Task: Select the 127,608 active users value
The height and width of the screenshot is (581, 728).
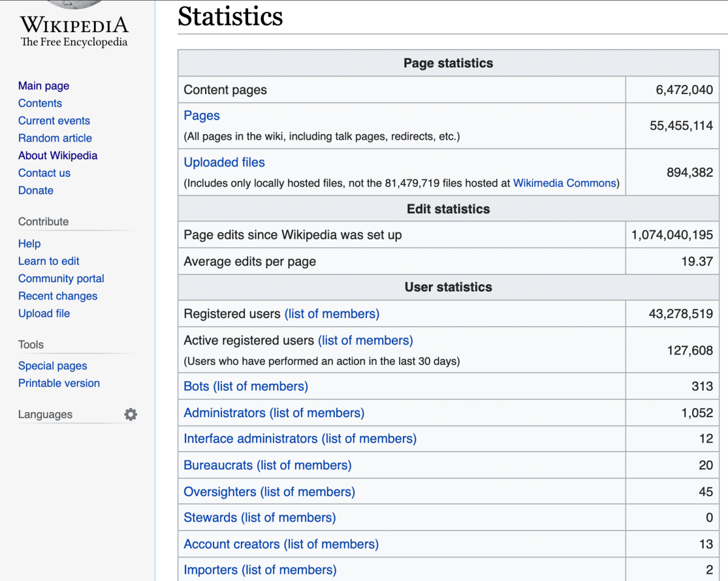Action: [x=690, y=350]
